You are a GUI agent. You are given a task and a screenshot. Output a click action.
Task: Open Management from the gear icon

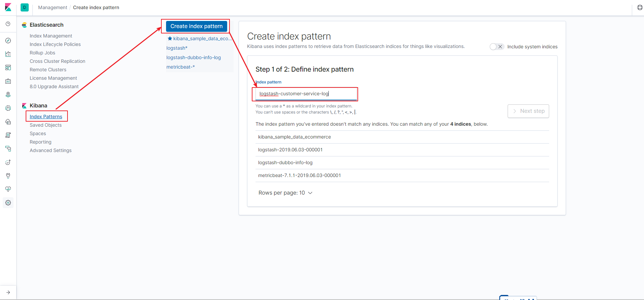coord(8,203)
